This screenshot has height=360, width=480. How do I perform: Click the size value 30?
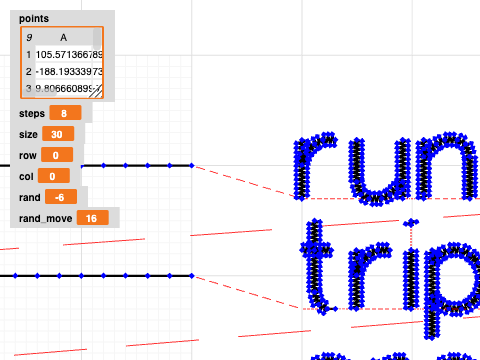tap(58, 134)
